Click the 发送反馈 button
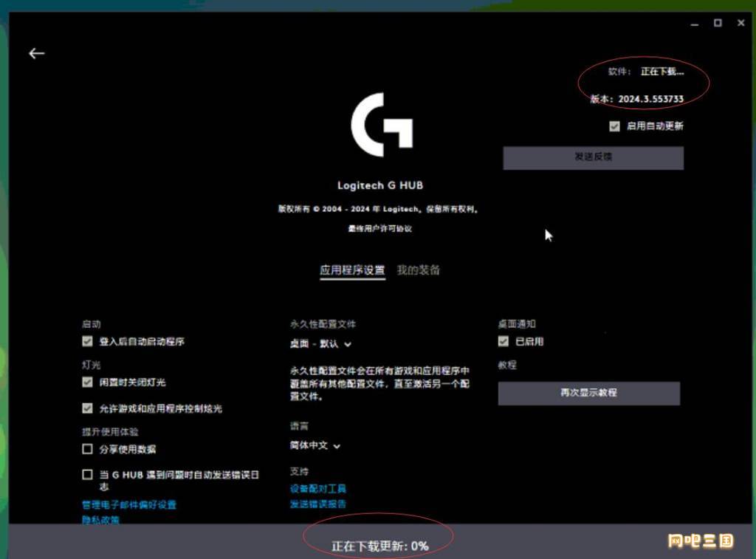This screenshot has width=756, height=559. click(x=593, y=158)
